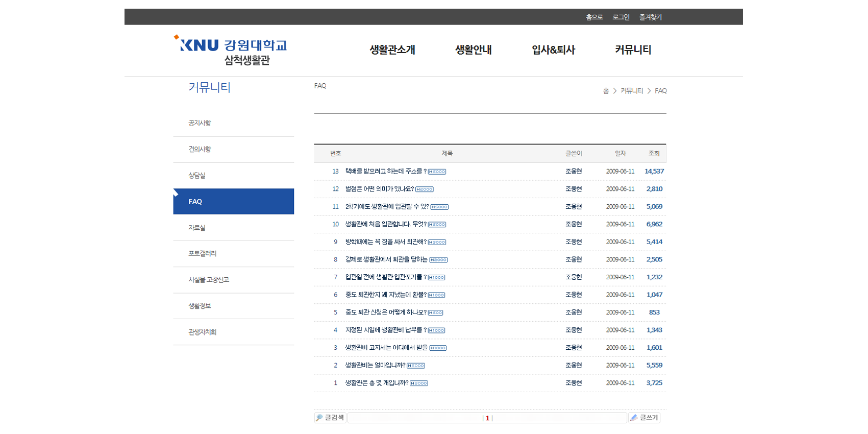868x434 pixels.
Task: Open post 생활관비는 얼마입니까?
Action: coord(375,365)
